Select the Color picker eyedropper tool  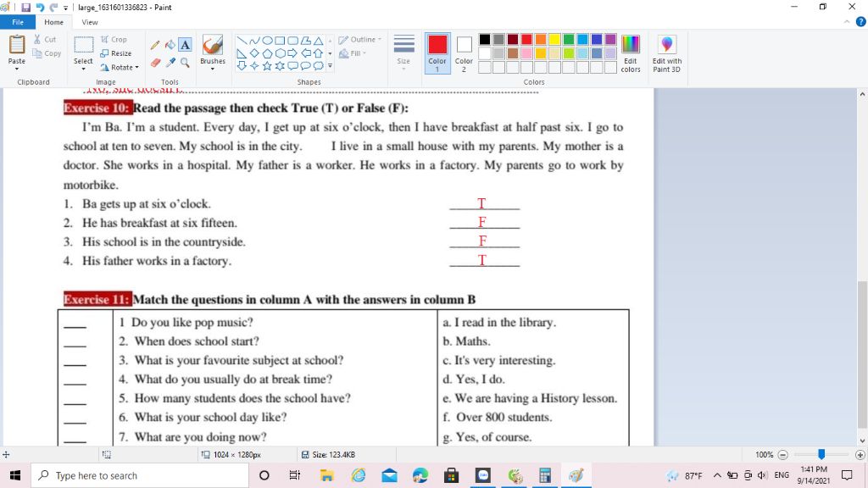click(x=170, y=63)
